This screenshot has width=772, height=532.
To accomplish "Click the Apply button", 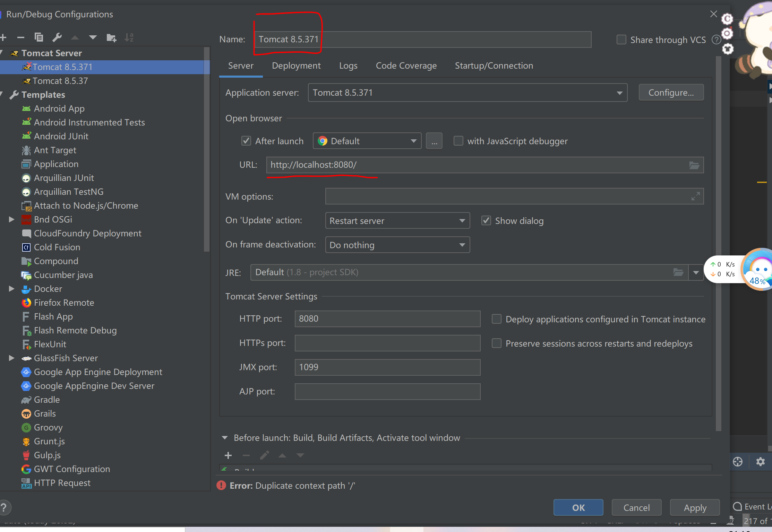I will (695, 508).
